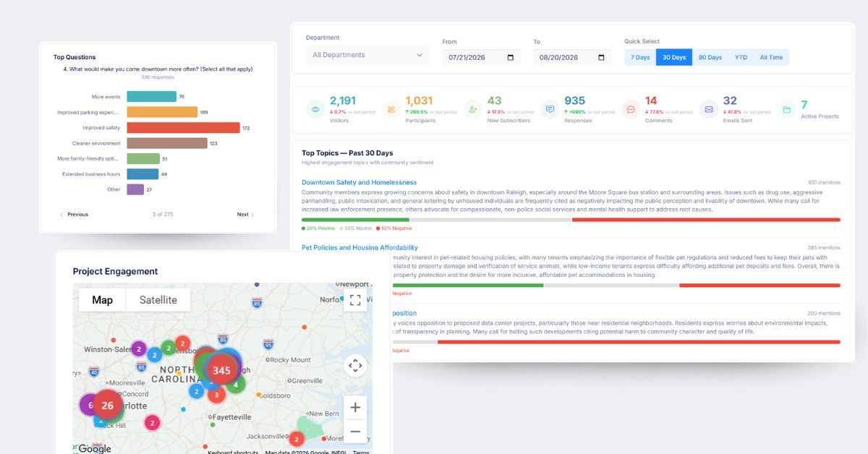Open Downtown Safety and Homelessness topic

click(x=359, y=182)
